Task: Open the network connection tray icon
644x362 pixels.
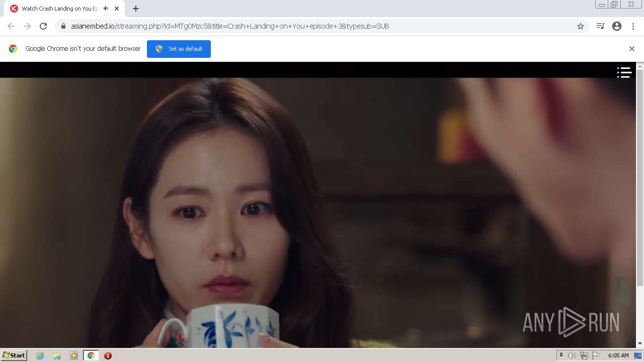Action: tap(584, 355)
